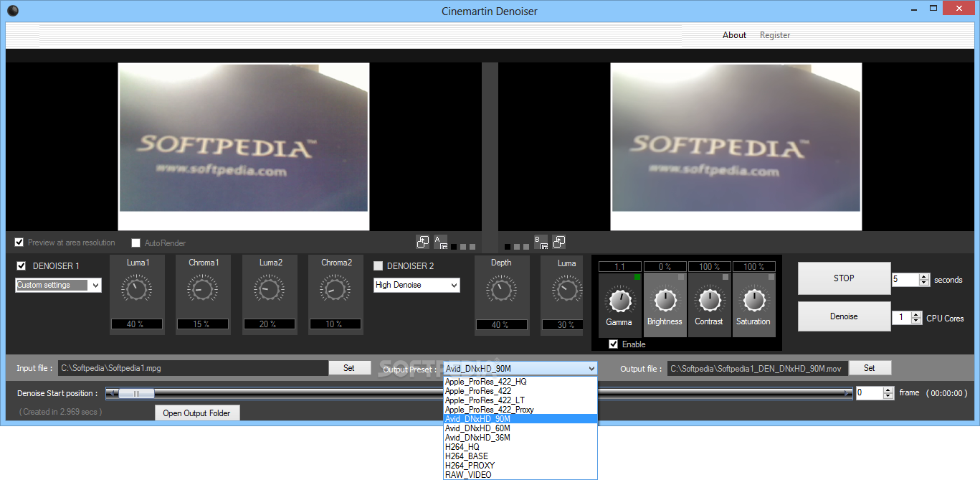Decrease the start frame spinner
This screenshot has width=980, height=480.
coord(889,396)
